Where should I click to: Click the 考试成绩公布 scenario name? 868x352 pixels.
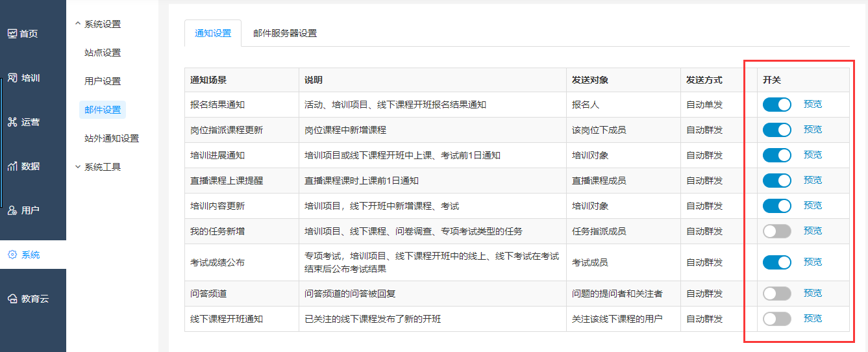click(x=217, y=263)
